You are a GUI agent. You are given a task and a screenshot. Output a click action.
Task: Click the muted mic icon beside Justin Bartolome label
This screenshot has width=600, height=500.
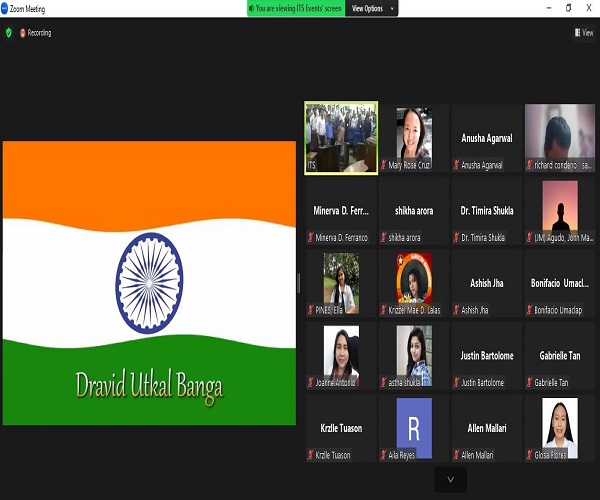coord(456,383)
